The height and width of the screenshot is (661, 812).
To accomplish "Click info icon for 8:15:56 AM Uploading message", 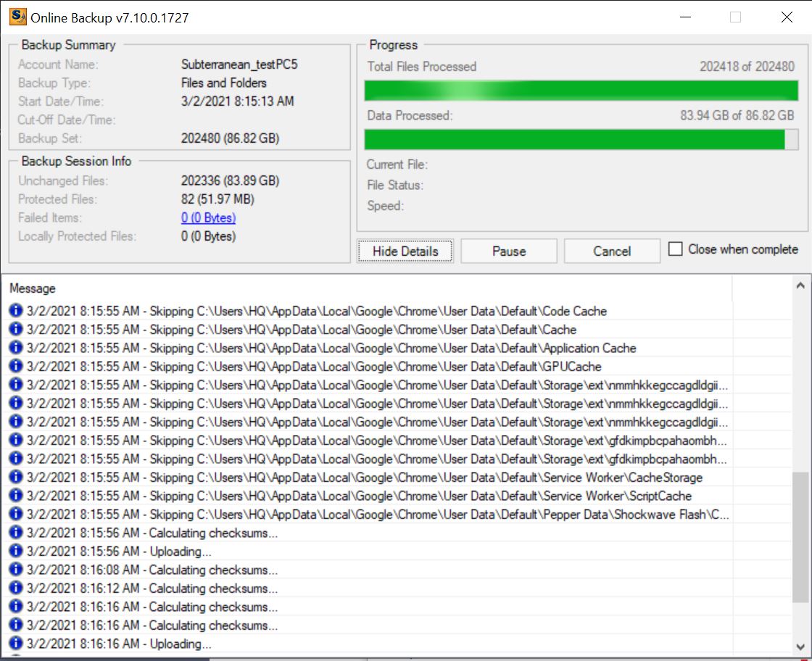I will pyautogui.click(x=17, y=552).
